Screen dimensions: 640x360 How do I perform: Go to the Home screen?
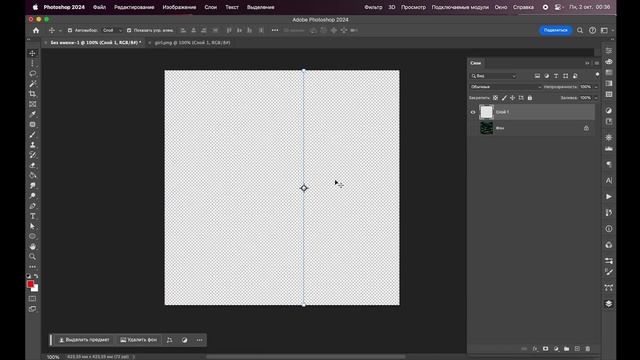point(36,30)
